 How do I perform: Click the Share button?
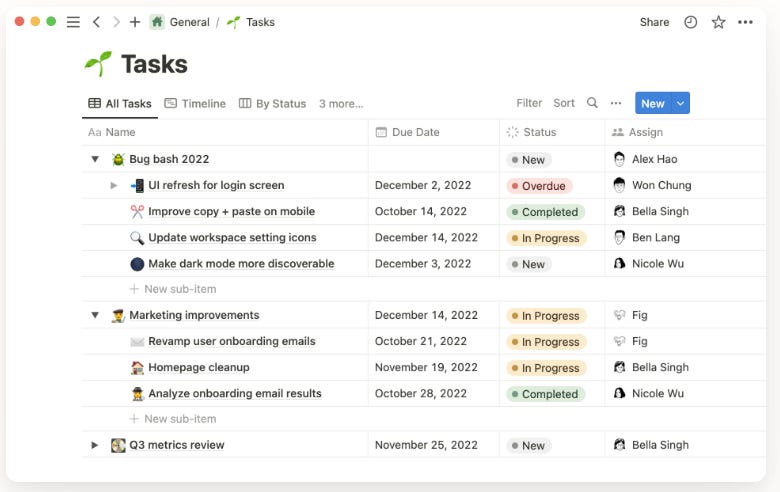(654, 22)
